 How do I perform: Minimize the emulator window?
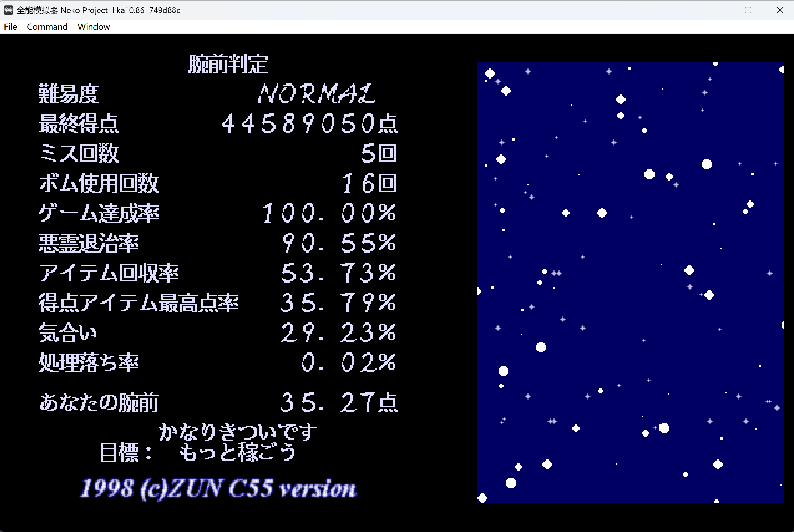point(716,10)
